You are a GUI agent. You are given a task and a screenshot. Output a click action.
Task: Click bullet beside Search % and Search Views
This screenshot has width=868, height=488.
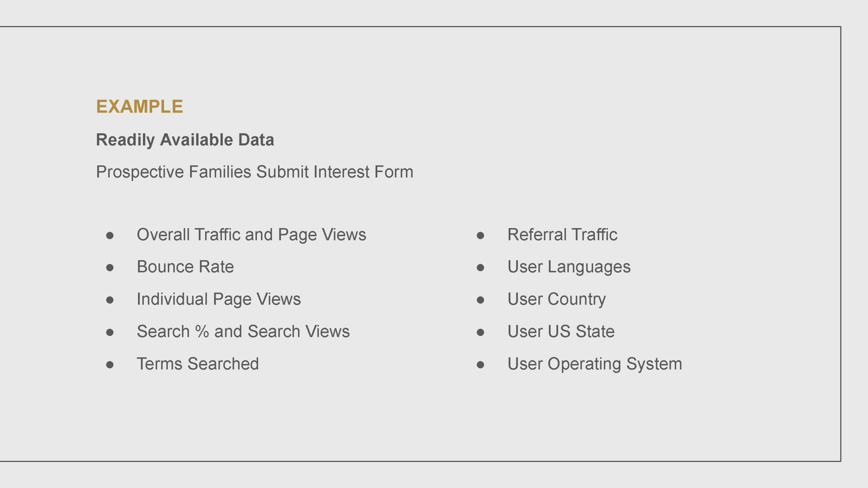coord(110,332)
